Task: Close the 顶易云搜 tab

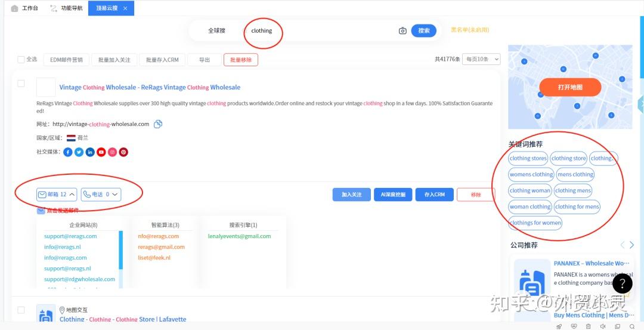Action: tap(125, 8)
